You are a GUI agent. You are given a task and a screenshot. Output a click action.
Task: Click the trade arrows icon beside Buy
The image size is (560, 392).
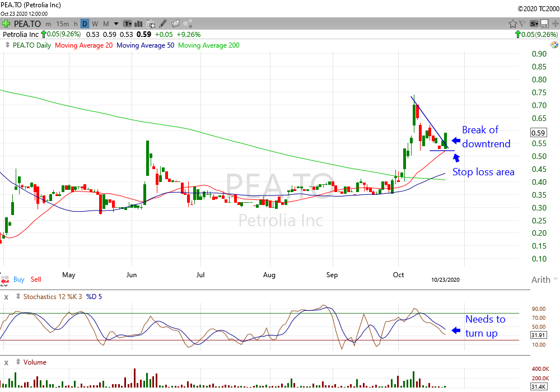(x=4, y=281)
